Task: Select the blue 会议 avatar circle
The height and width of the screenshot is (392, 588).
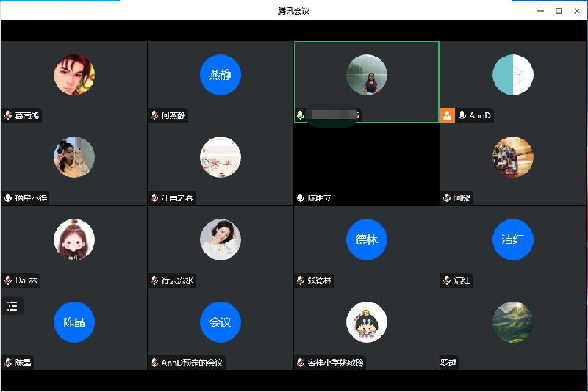Action: (x=220, y=322)
